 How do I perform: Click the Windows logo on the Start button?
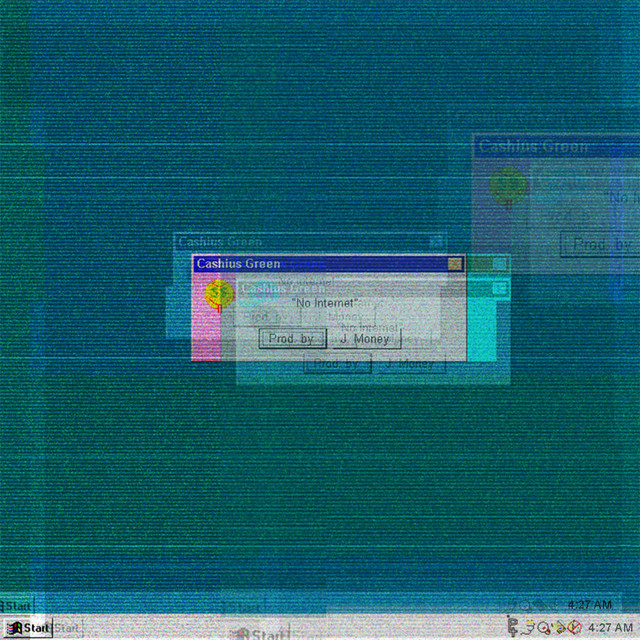click(x=14, y=628)
